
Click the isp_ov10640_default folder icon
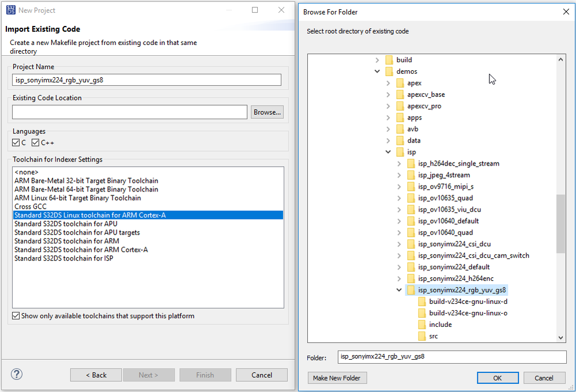point(411,221)
